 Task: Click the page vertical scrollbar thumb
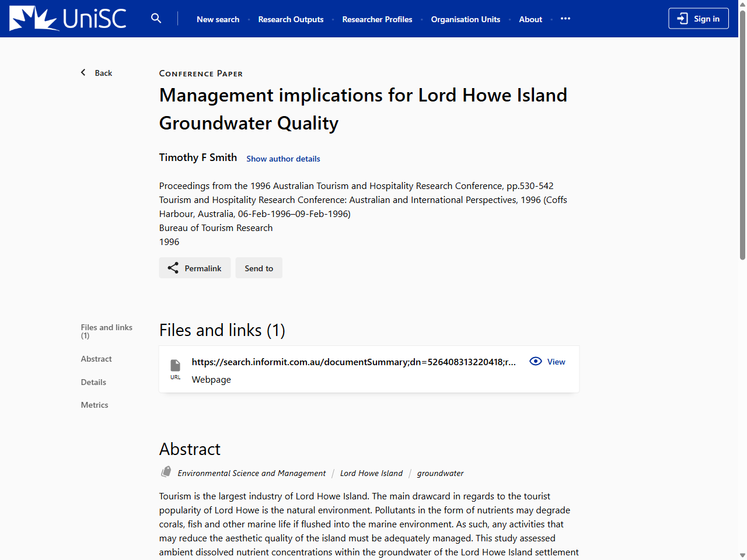(x=742, y=134)
